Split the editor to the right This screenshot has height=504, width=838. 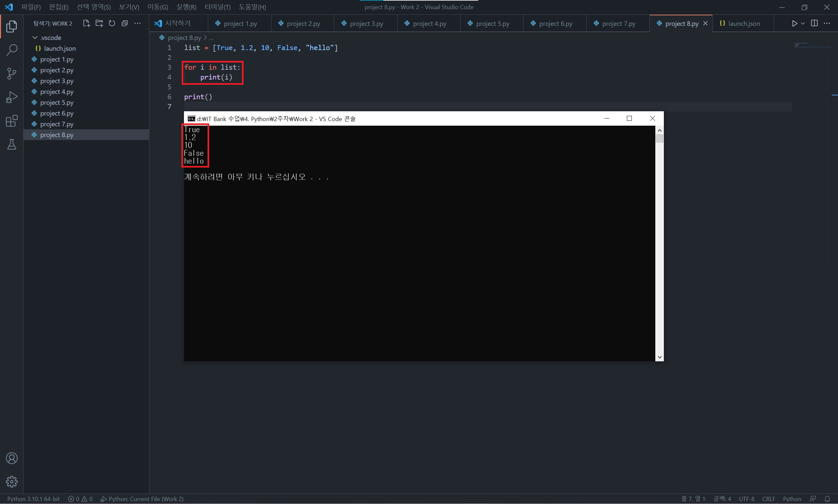[814, 24]
